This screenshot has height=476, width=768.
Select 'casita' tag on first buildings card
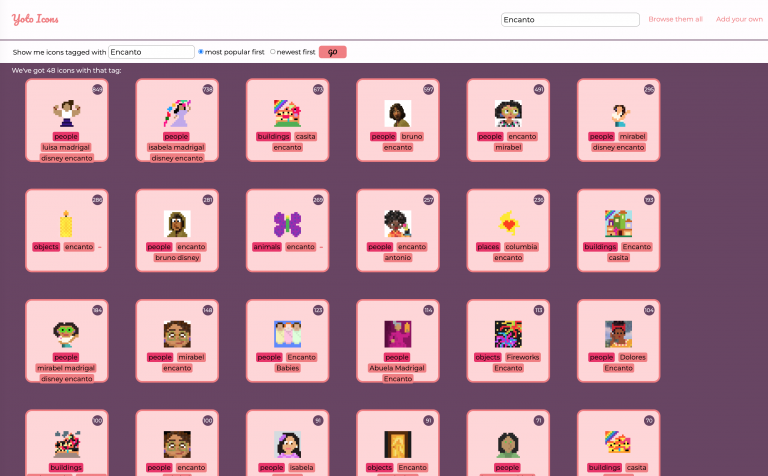pyautogui.click(x=306, y=136)
